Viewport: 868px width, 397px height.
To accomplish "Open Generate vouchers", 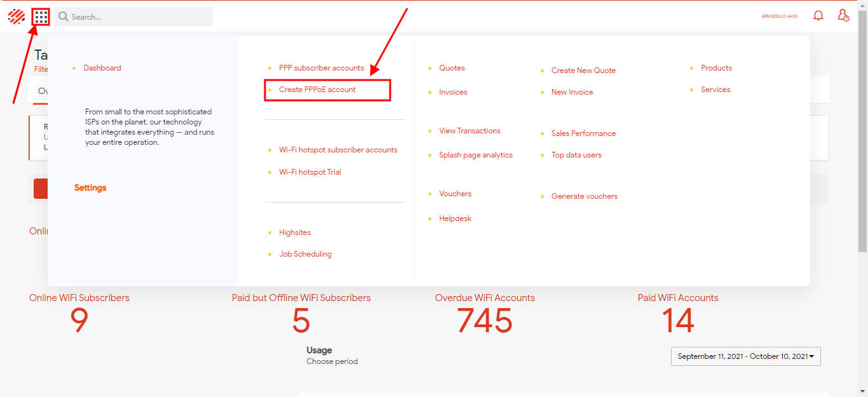I will click(x=584, y=196).
